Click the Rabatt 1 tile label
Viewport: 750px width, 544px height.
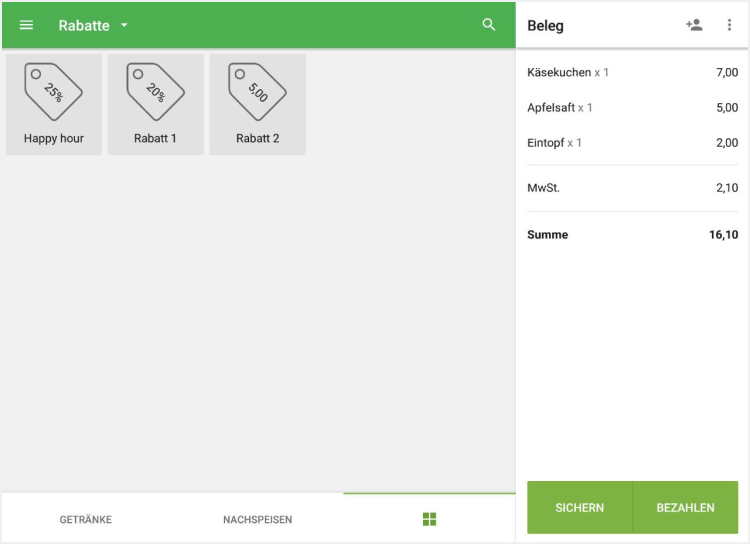pyautogui.click(x=155, y=139)
